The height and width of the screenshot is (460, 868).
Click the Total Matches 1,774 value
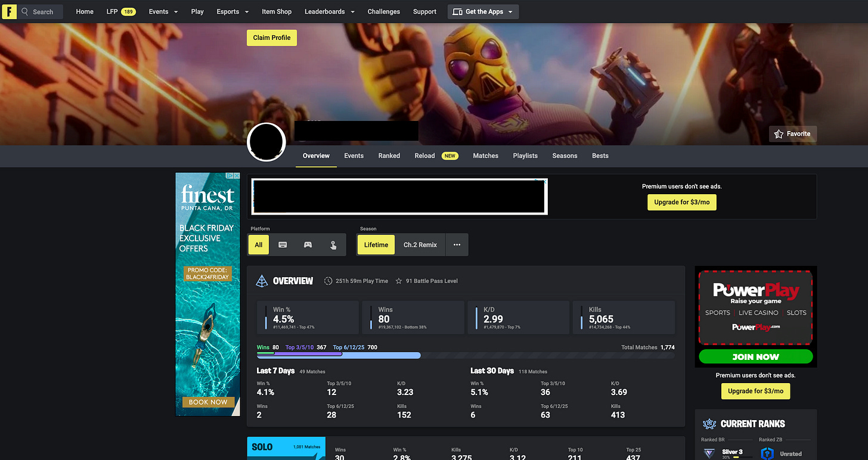tap(668, 347)
